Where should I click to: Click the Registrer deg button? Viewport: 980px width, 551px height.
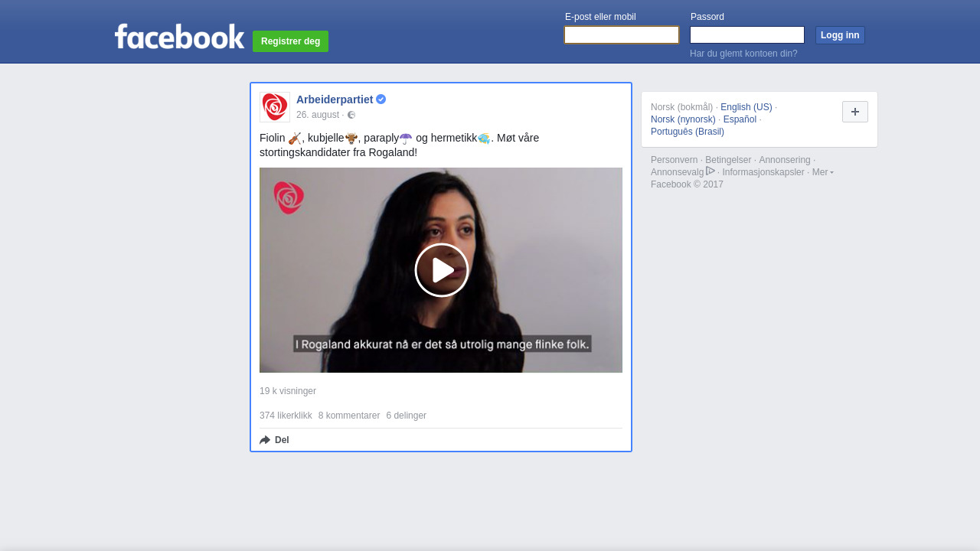[x=290, y=41]
